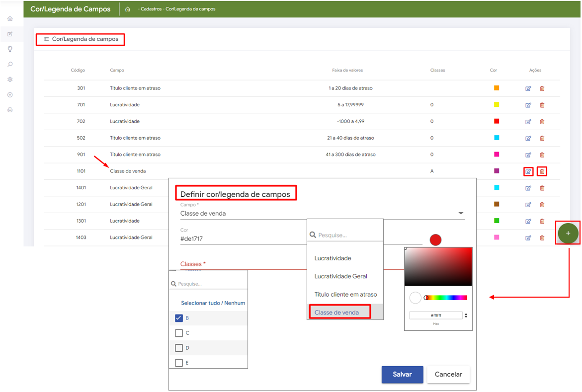
Task: Check the class C checkbox
Action: (x=179, y=333)
